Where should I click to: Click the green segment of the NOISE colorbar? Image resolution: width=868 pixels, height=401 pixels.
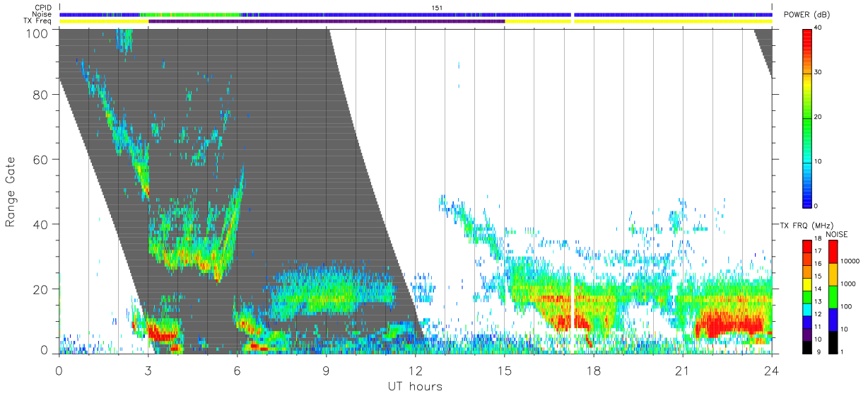[x=834, y=297]
